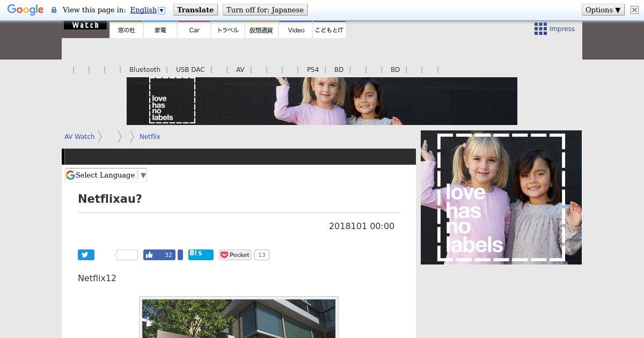
Task: Open the こどもとIT tab
Action: 329,30
